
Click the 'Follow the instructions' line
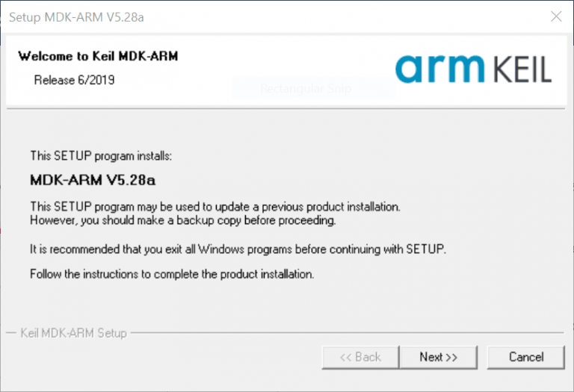click(x=171, y=274)
